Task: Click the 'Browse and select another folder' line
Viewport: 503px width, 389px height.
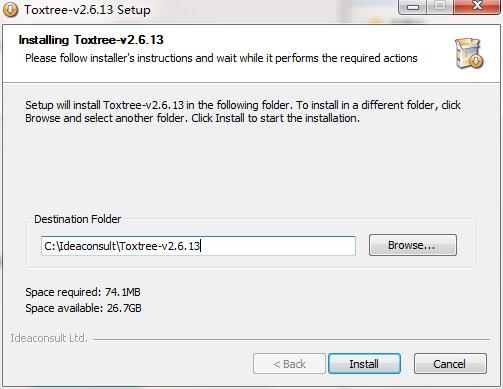Action: point(192,118)
